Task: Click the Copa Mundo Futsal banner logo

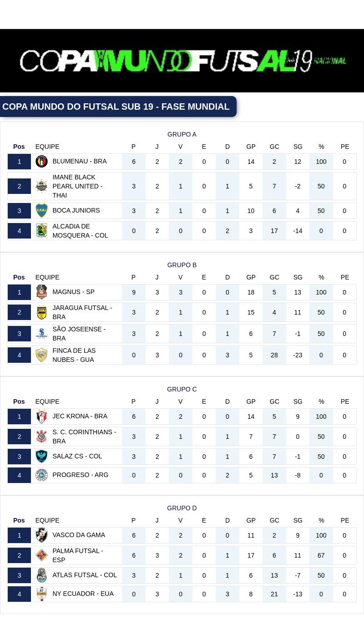Action: click(x=182, y=60)
